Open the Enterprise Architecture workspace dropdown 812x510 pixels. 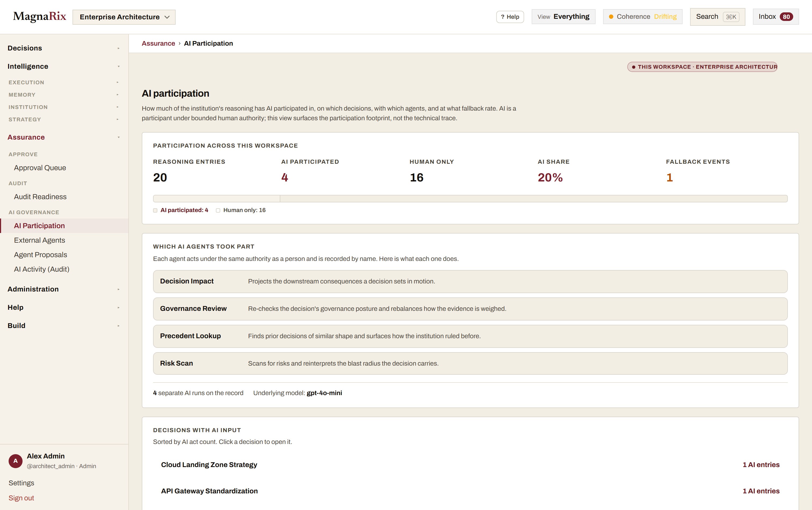pos(124,17)
